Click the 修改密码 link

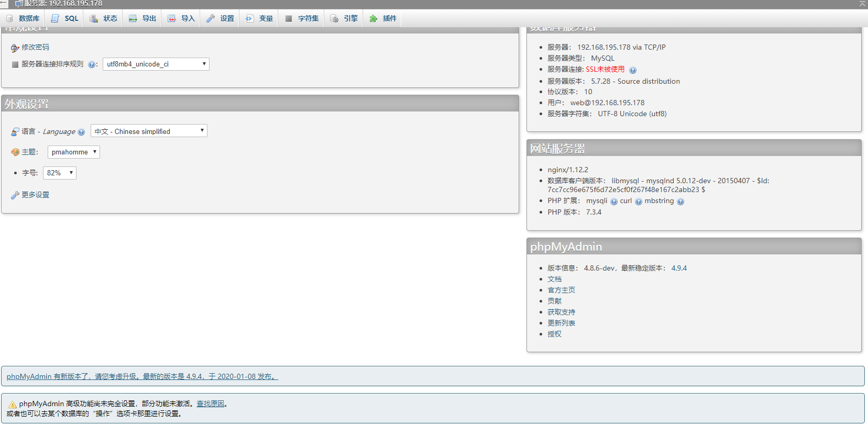pos(35,47)
